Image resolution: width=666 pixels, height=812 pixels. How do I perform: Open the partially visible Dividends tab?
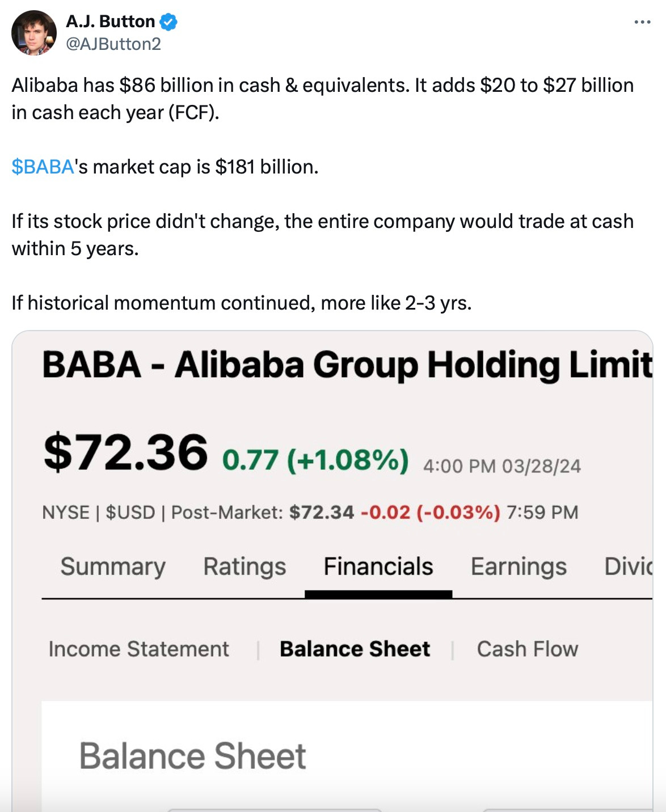coord(629,566)
